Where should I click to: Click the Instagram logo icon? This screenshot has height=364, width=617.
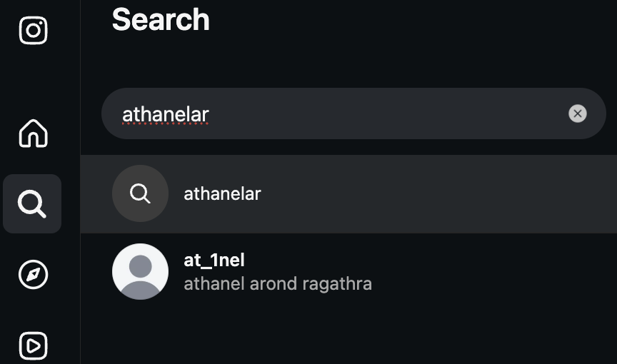[x=33, y=31]
